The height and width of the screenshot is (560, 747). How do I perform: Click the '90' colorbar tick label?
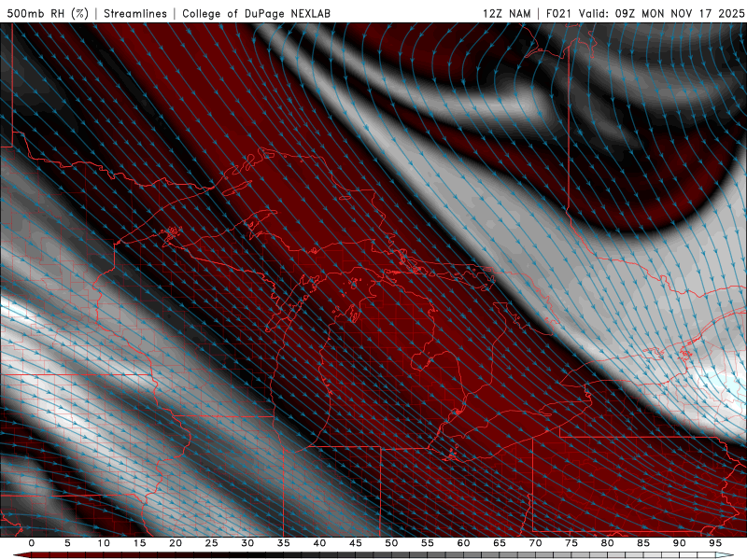click(x=679, y=543)
